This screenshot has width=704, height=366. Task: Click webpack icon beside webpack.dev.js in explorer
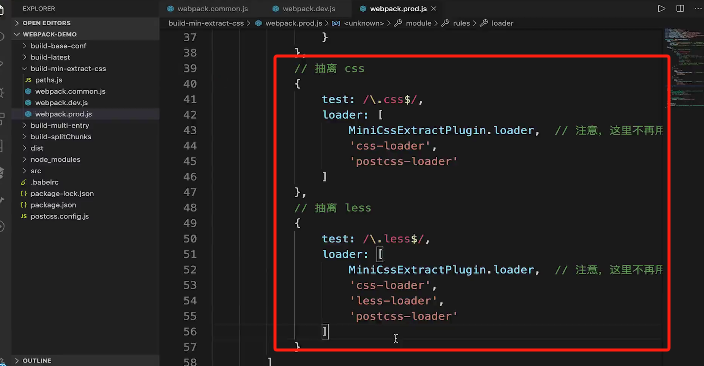pyautogui.click(x=28, y=102)
